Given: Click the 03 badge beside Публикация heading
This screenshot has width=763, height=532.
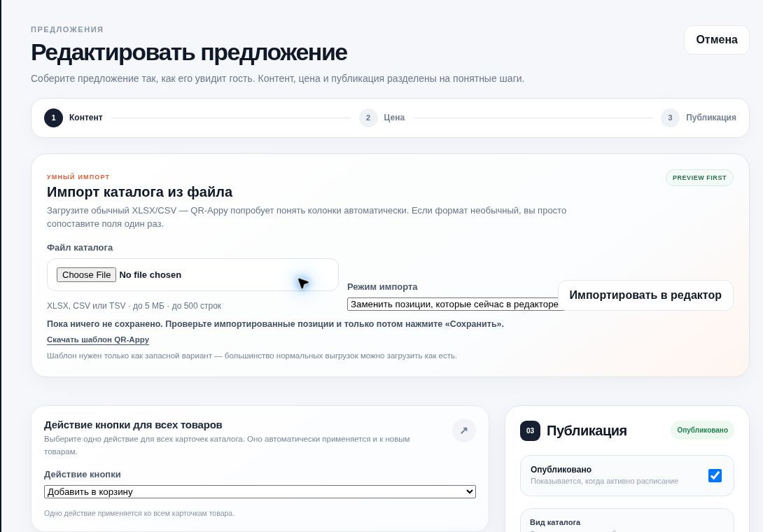Looking at the screenshot, I should point(530,430).
